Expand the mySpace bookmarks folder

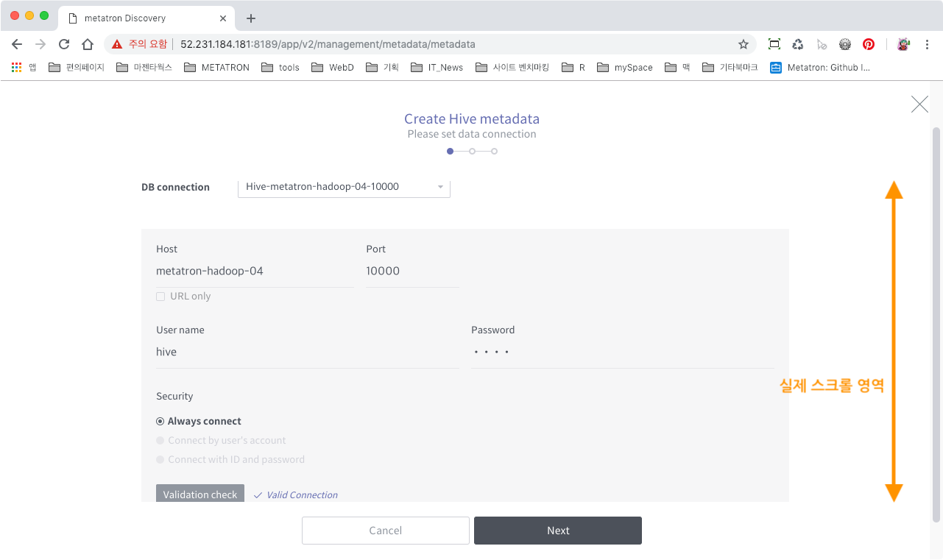[625, 67]
